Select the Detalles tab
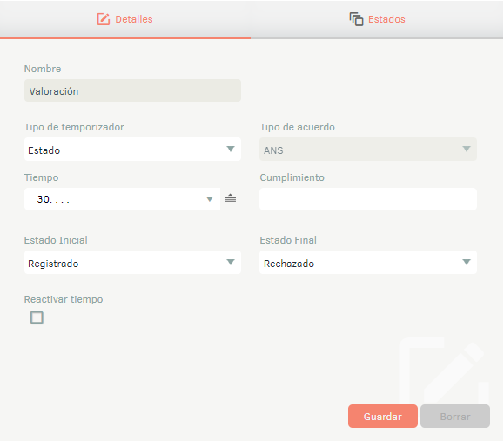This screenshot has height=441, width=504. (125, 19)
